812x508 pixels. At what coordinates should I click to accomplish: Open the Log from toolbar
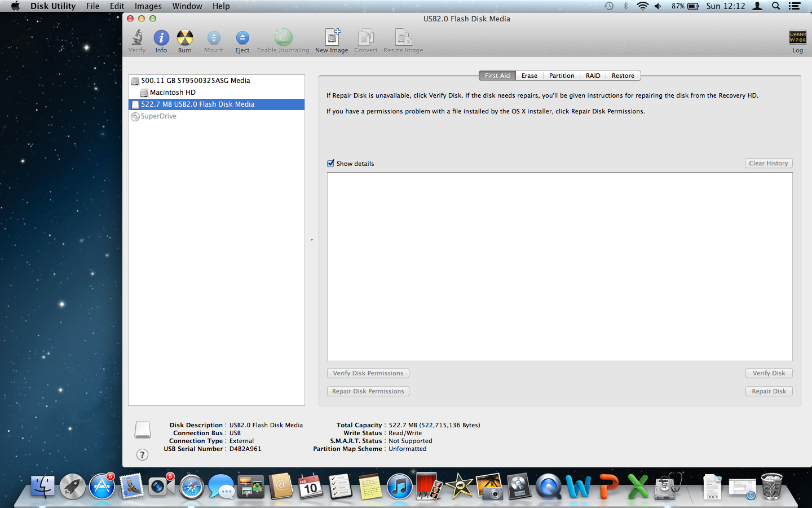(797, 38)
